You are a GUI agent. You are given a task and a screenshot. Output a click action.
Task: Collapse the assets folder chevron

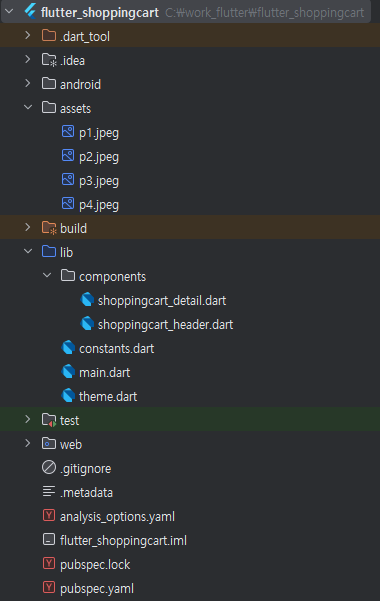(x=28, y=108)
